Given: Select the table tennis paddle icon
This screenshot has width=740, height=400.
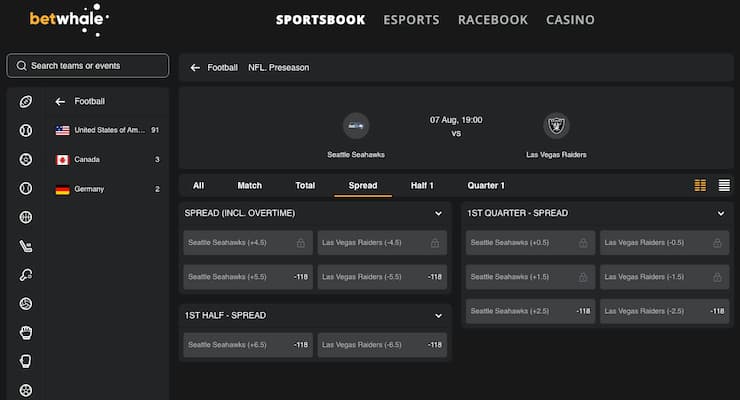Looking at the screenshot, I should tap(25, 275).
